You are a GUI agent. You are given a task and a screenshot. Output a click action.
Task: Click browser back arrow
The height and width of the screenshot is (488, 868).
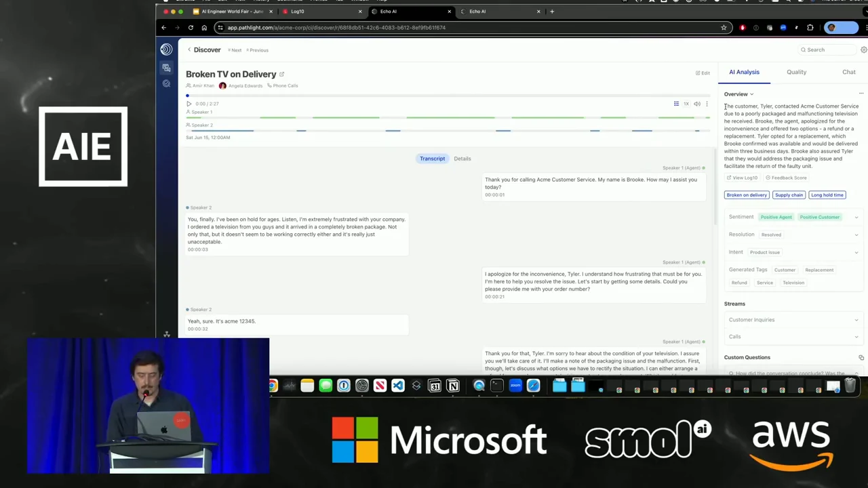(163, 28)
